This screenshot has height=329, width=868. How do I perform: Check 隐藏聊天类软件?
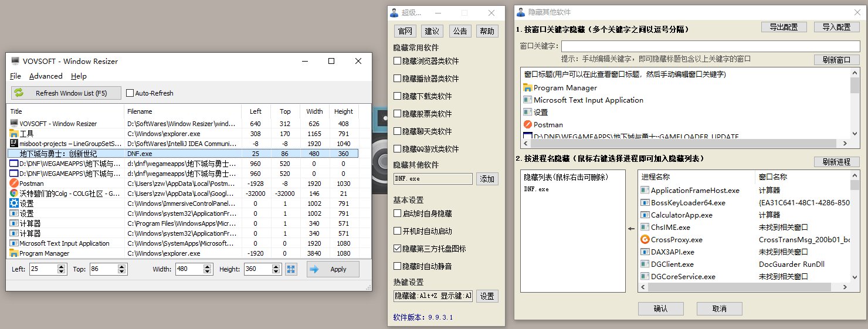398,131
